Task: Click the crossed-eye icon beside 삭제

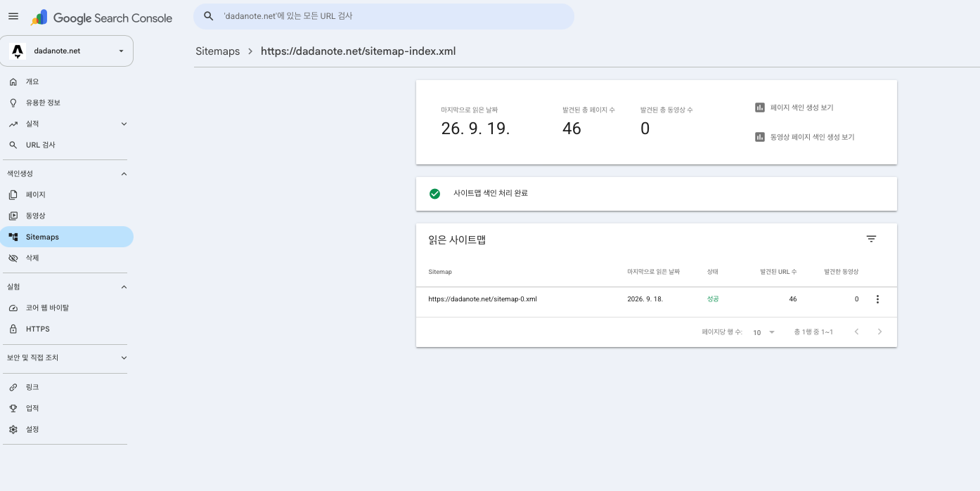Action: click(13, 258)
